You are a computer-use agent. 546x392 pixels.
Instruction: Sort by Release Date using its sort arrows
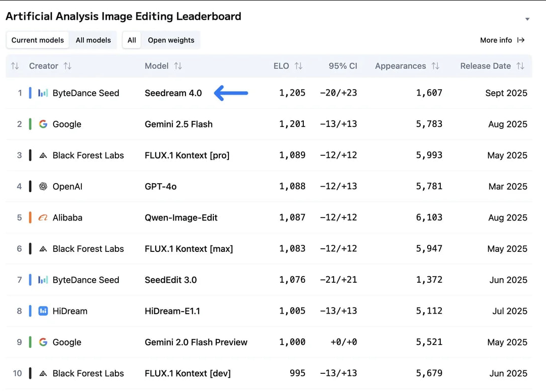pyautogui.click(x=520, y=66)
